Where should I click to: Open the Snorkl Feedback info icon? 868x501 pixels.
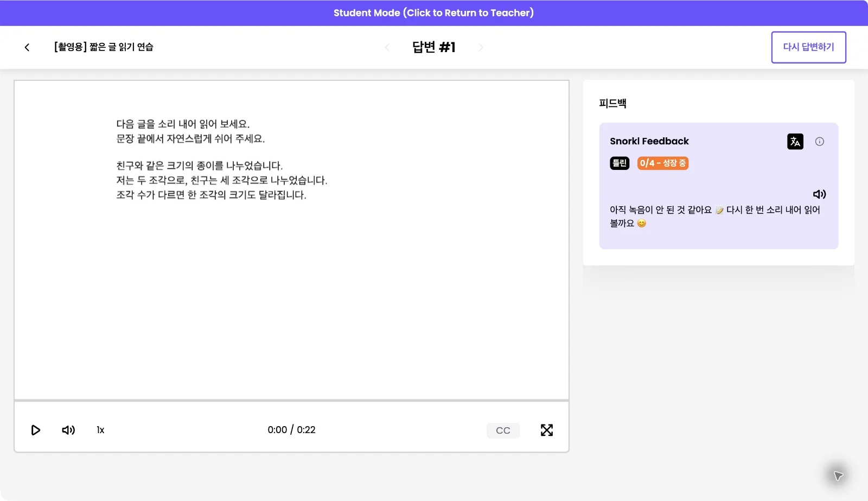820,141
